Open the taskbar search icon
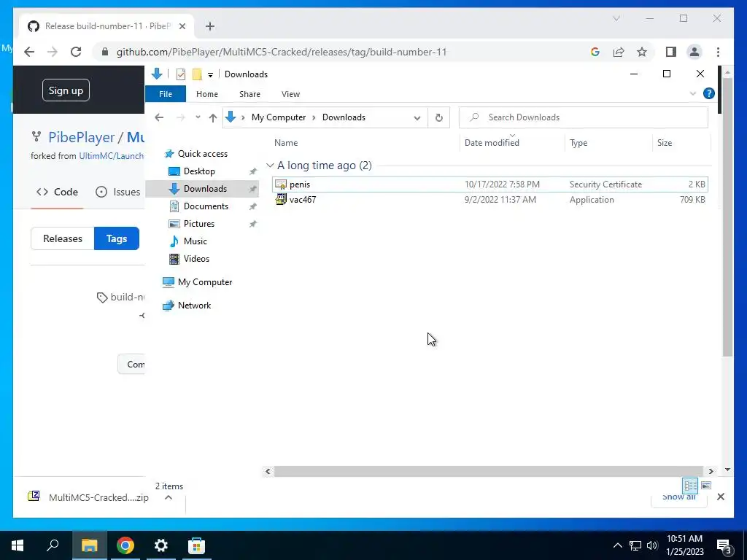The height and width of the screenshot is (560, 747). pyautogui.click(x=53, y=545)
